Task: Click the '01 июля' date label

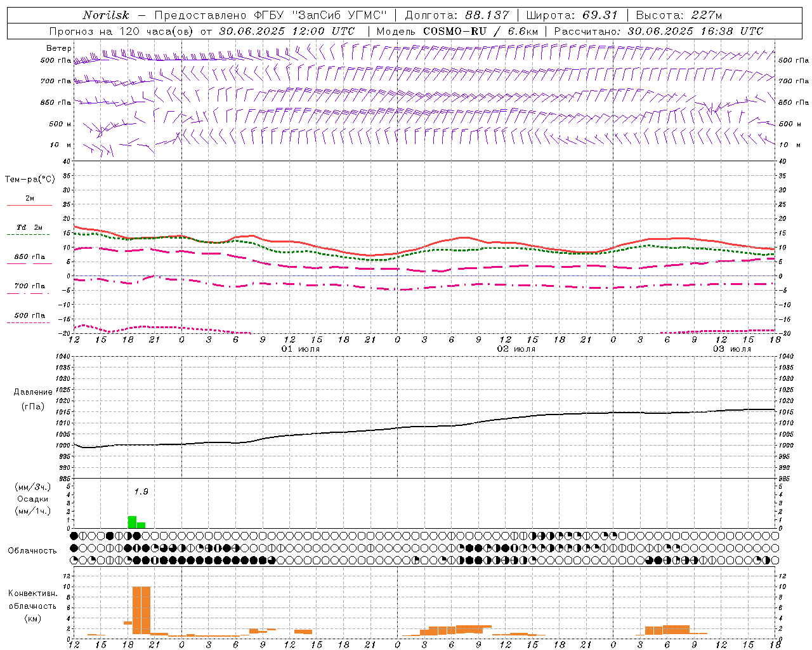Action: click(x=301, y=349)
